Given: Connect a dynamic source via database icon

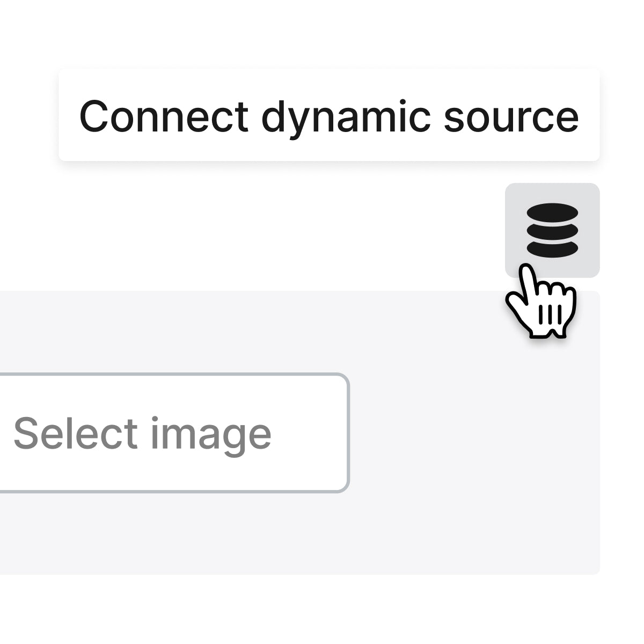Looking at the screenshot, I should [552, 230].
